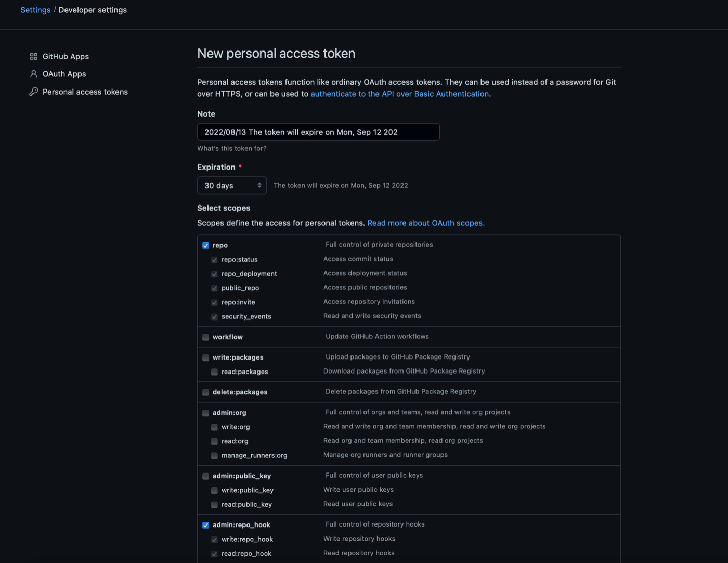Click the Personal access tokens key icon
Image resolution: width=728 pixels, height=563 pixels.
[x=34, y=92]
